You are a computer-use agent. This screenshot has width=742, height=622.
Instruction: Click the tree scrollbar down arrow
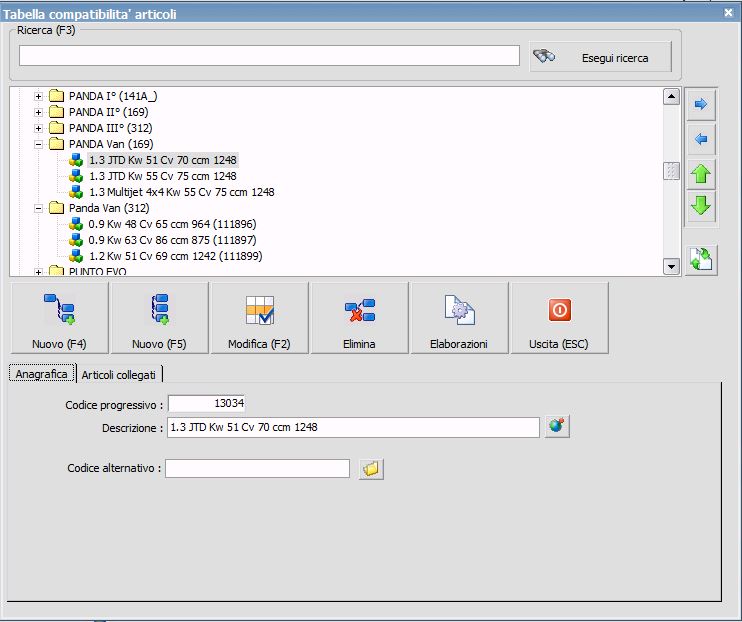point(671,266)
